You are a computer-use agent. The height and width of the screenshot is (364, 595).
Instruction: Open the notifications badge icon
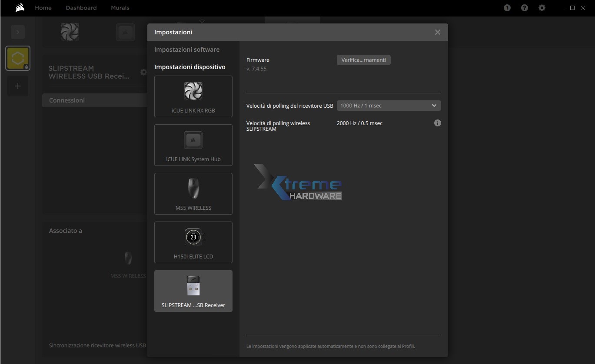507,8
